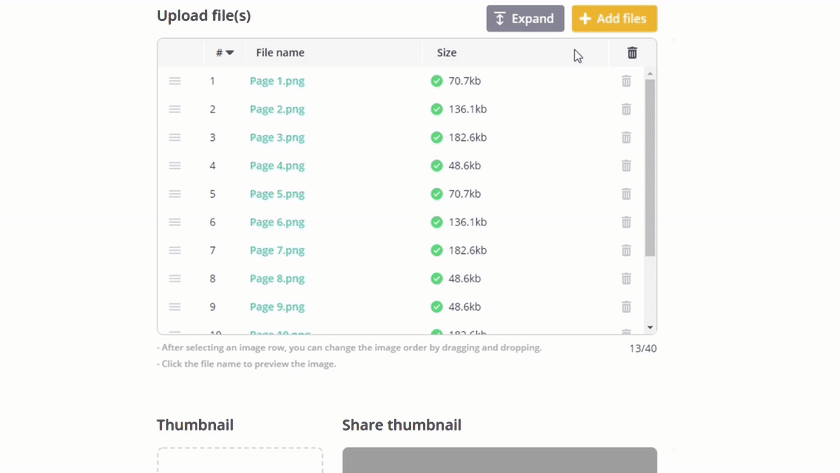Remove Page 7.png using its trash icon
The height and width of the screenshot is (473, 840).
(626, 250)
